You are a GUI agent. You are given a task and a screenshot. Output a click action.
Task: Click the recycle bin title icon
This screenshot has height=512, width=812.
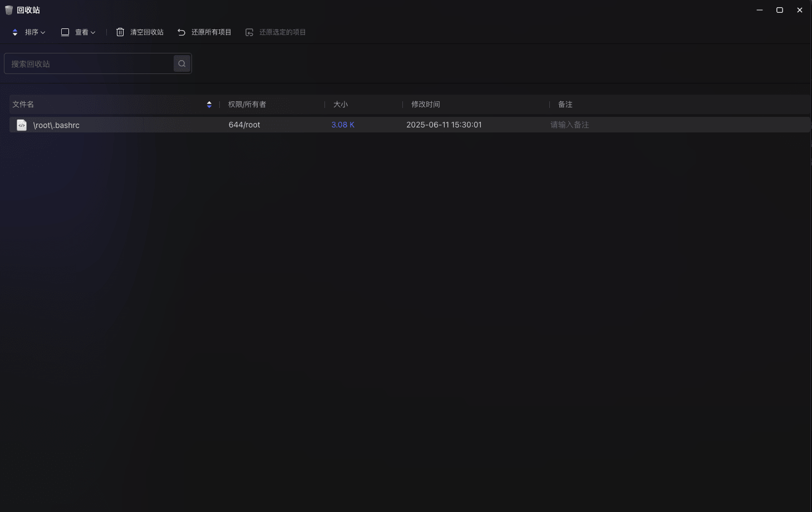tap(9, 10)
